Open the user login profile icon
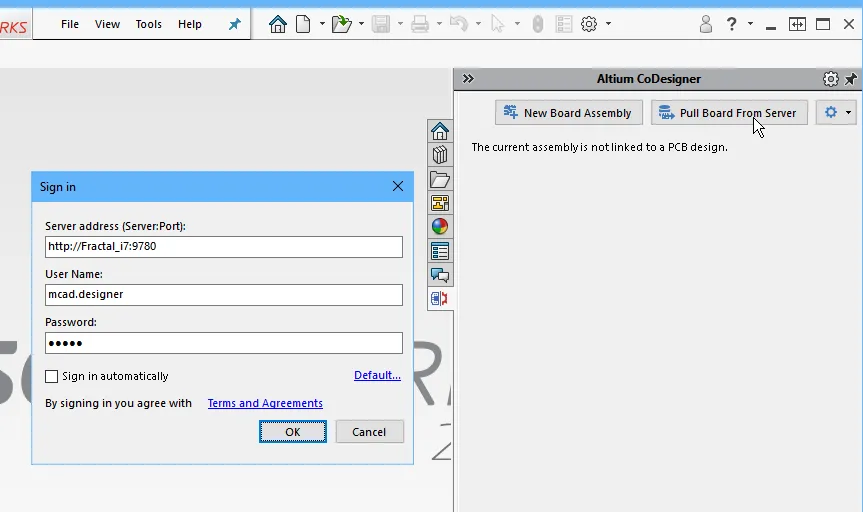 706,24
